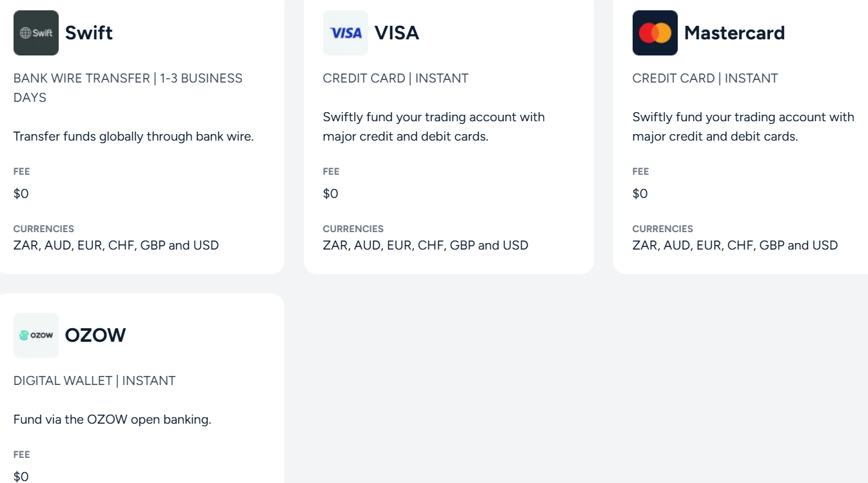Select the Swift payment method heading

pos(89,33)
